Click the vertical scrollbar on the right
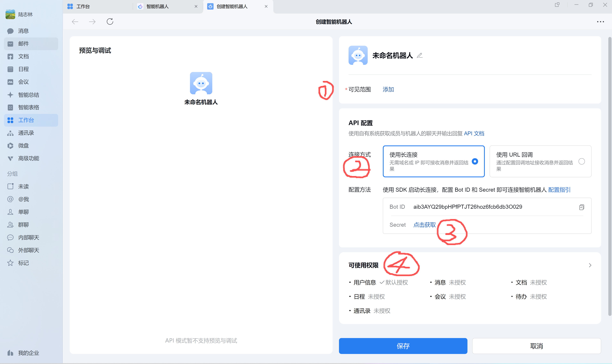This screenshot has width=612, height=364. tap(610, 177)
